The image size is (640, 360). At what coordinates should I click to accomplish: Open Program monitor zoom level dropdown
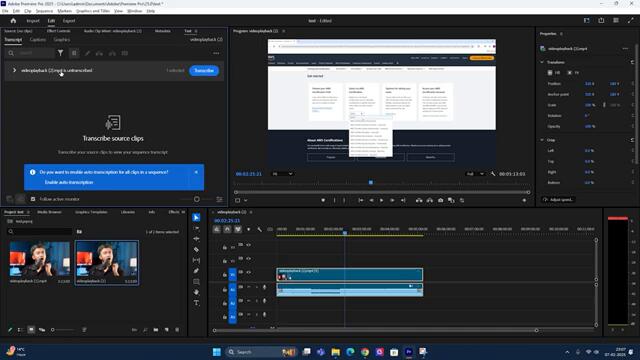coord(282,174)
